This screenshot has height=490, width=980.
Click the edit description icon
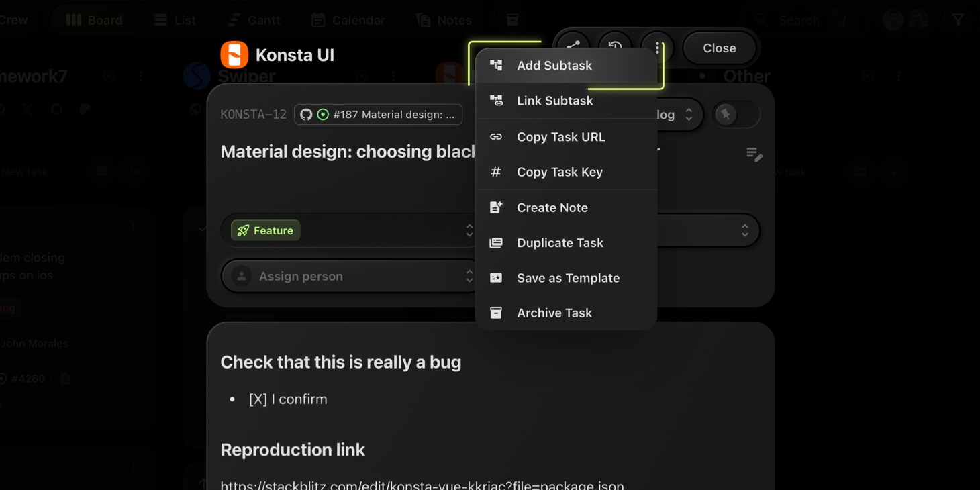tap(754, 154)
